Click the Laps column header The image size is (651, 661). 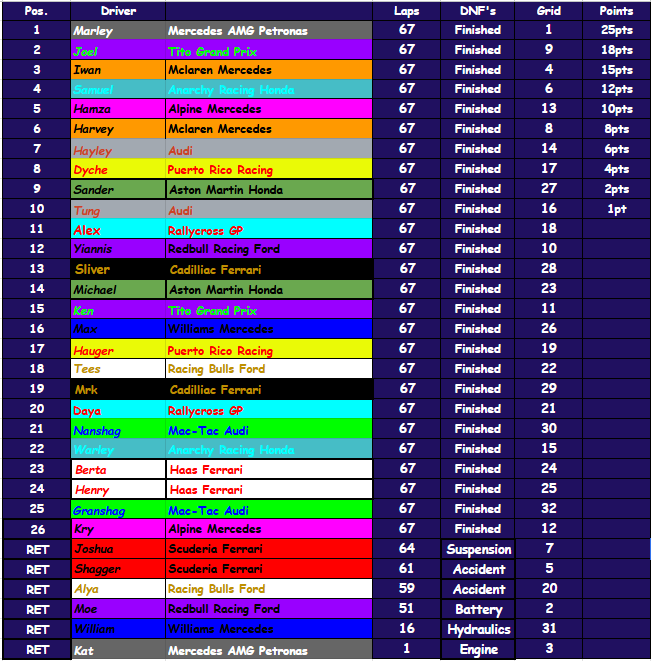[406, 11]
